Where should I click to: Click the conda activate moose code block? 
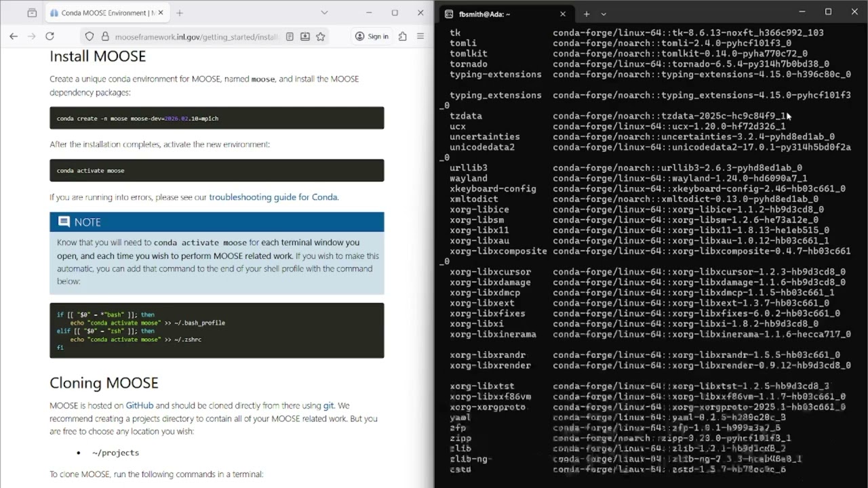point(217,170)
